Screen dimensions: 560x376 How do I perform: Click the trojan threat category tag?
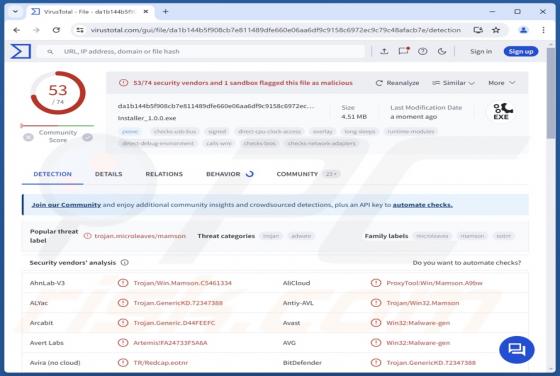[x=271, y=236]
